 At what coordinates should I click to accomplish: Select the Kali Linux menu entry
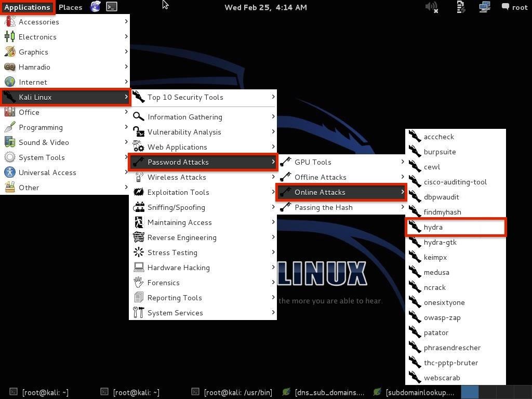coord(65,97)
